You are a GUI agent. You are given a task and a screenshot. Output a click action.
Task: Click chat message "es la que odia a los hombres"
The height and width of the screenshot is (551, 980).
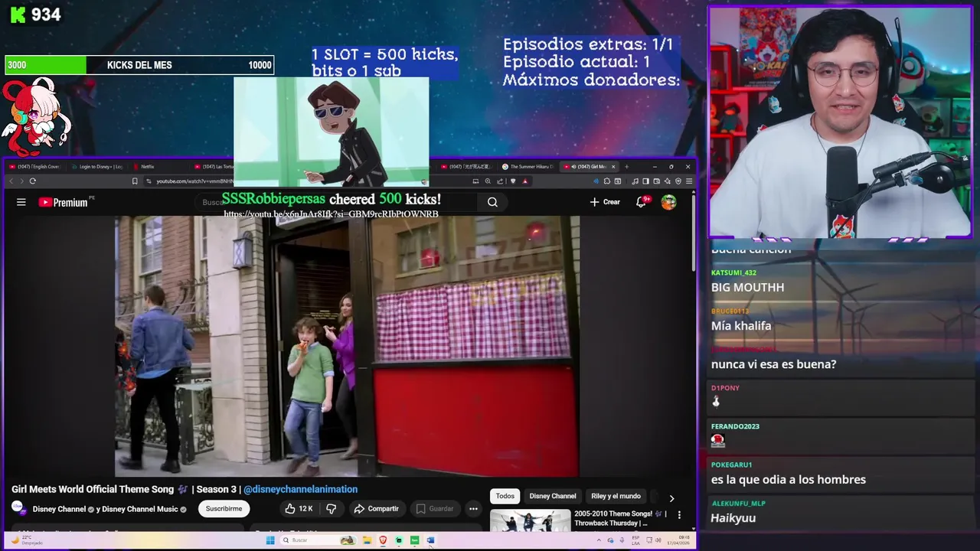pyautogui.click(x=789, y=480)
